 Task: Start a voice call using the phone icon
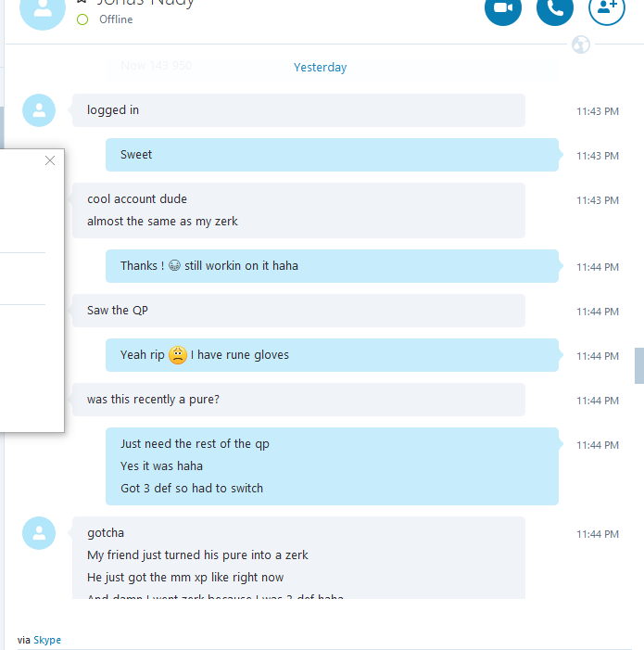[x=554, y=8]
